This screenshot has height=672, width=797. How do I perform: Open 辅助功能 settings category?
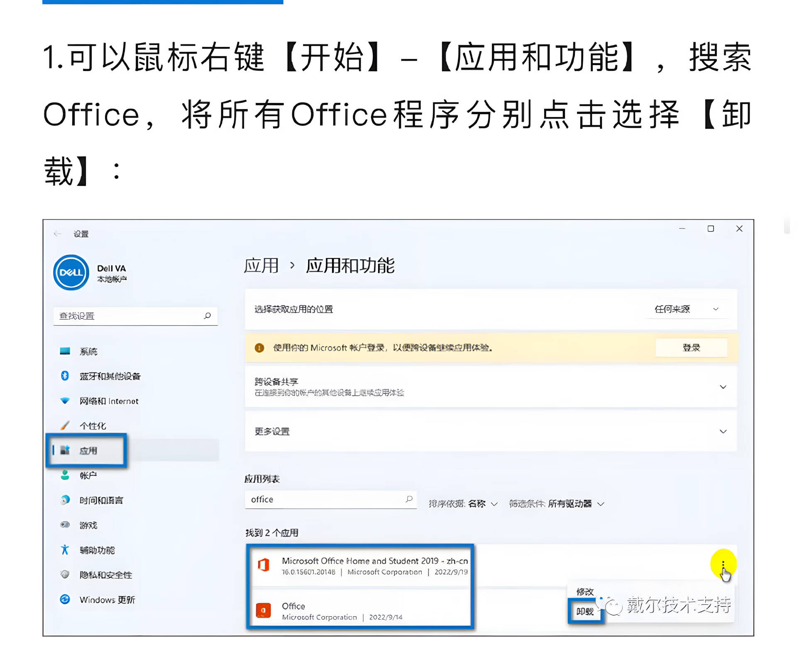coord(97,550)
